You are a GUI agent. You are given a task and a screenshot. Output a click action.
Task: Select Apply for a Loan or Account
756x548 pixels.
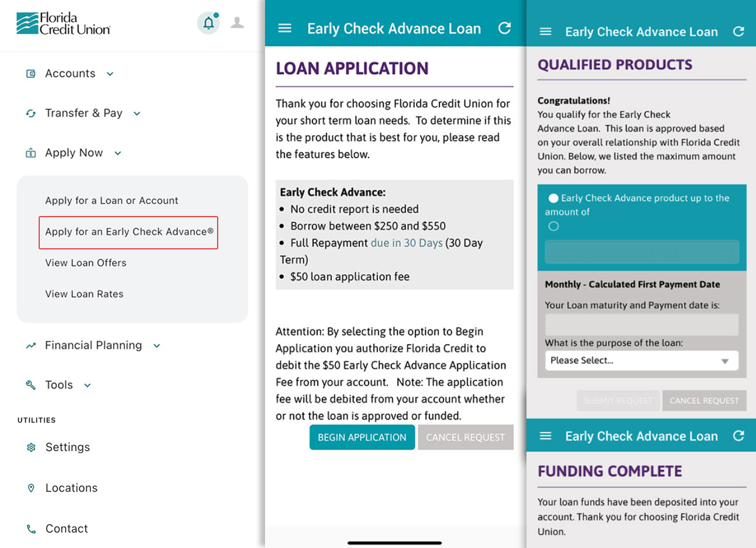click(112, 201)
